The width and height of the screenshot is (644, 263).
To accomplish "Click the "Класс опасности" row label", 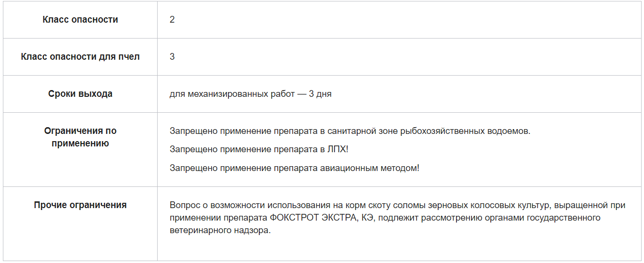I will click(x=80, y=20).
